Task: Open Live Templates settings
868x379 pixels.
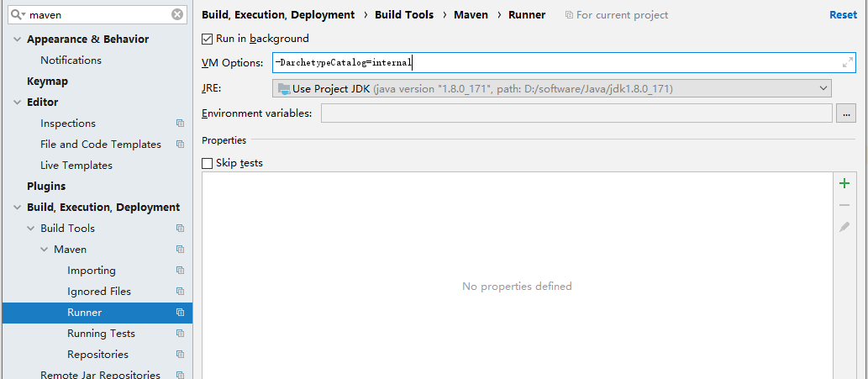Action: click(76, 166)
